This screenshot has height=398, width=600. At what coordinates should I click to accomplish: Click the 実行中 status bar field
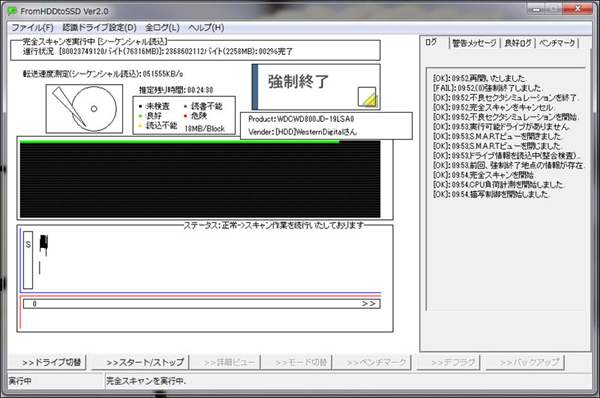point(55,381)
